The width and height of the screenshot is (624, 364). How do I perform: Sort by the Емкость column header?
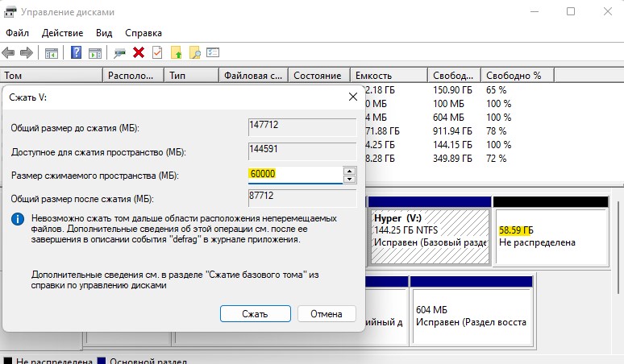pyautogui.click(x=389, y=75)
